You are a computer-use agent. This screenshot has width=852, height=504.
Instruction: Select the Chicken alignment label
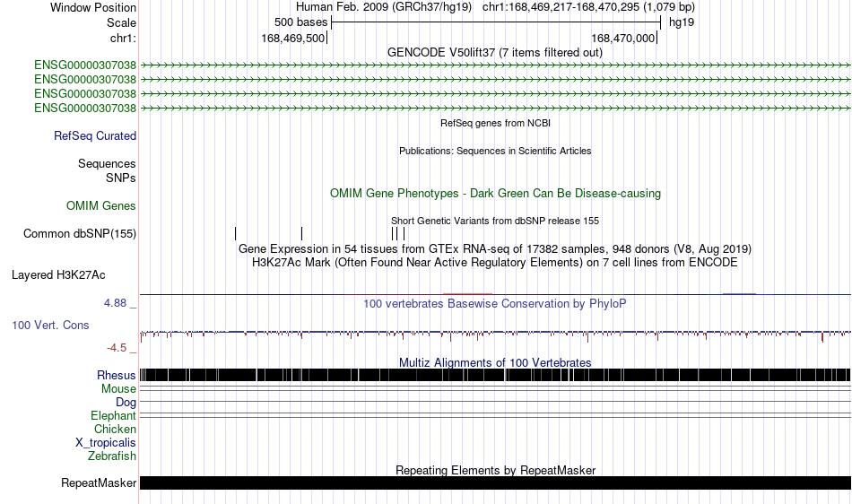pyautogui.click(x=115, y=429)
